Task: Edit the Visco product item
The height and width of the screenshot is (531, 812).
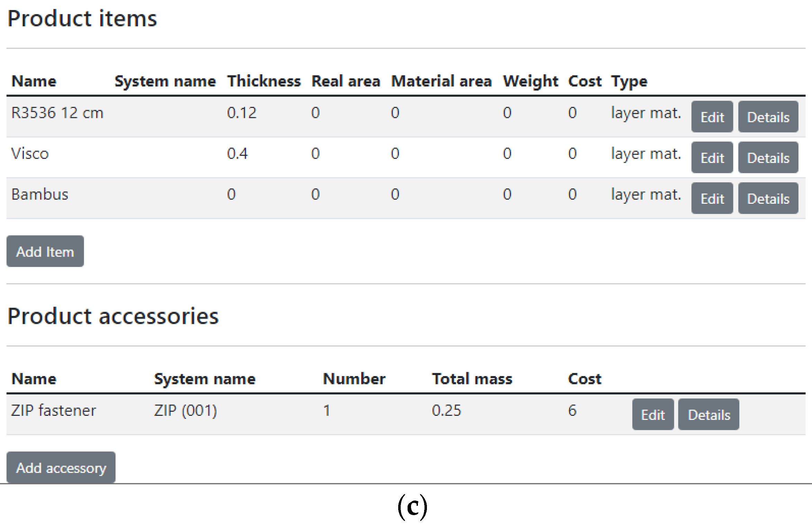Action: 712,158
